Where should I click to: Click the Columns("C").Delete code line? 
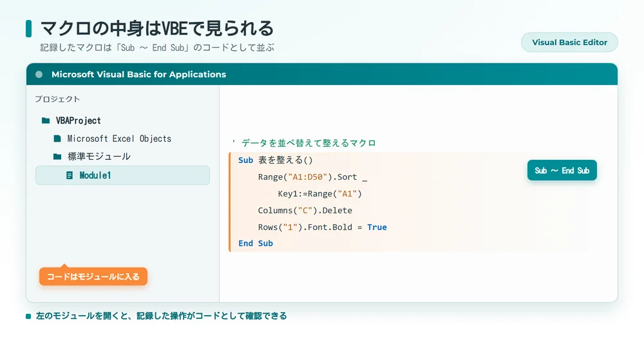(305, 211)
